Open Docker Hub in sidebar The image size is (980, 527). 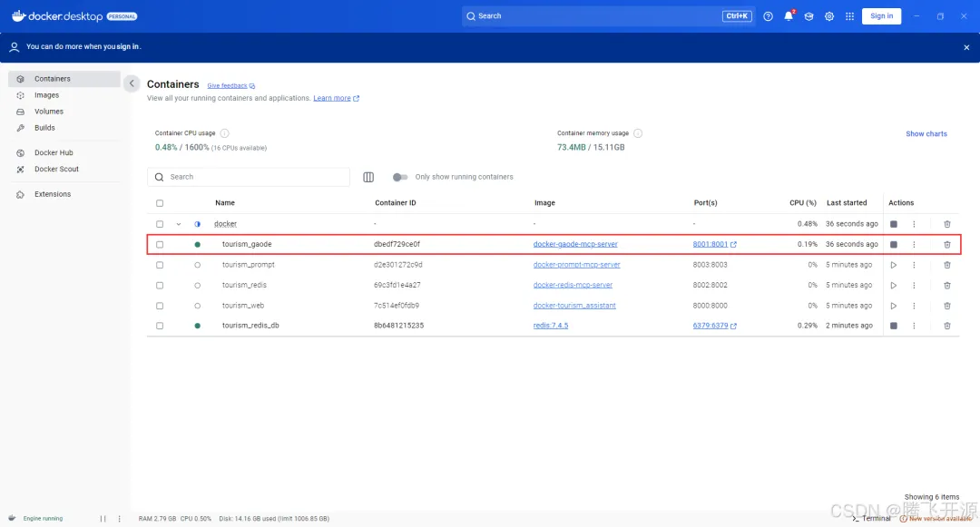(x=64, y=152)
